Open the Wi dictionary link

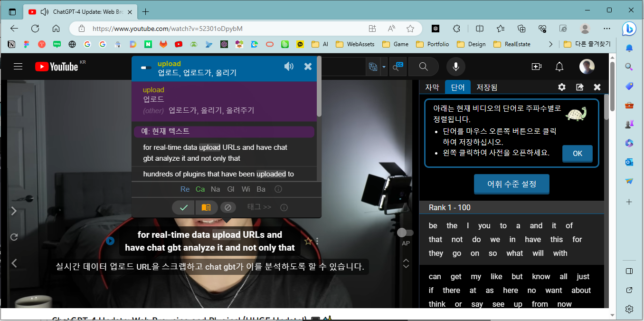click(x=246, y=189)
